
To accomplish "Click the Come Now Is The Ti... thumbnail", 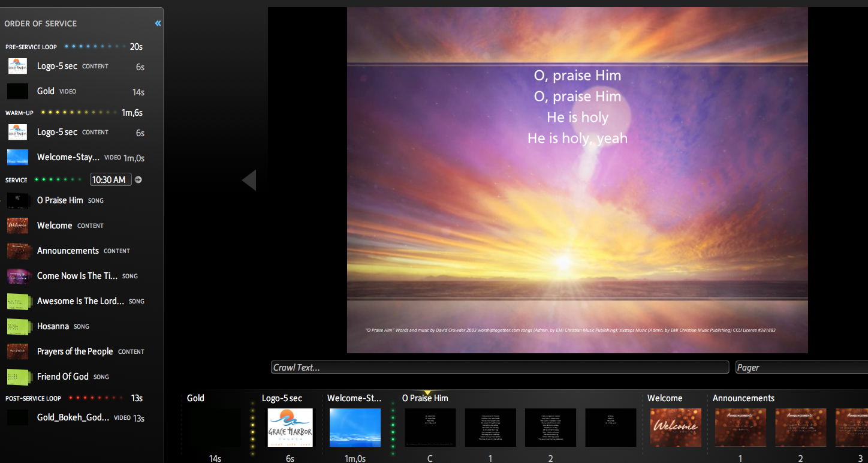I will (x=18, y=276).
